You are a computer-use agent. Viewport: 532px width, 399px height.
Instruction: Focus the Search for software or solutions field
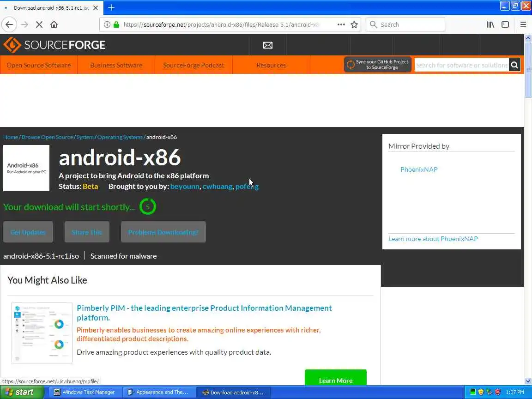pyautogui.click(x=461, y=65)
